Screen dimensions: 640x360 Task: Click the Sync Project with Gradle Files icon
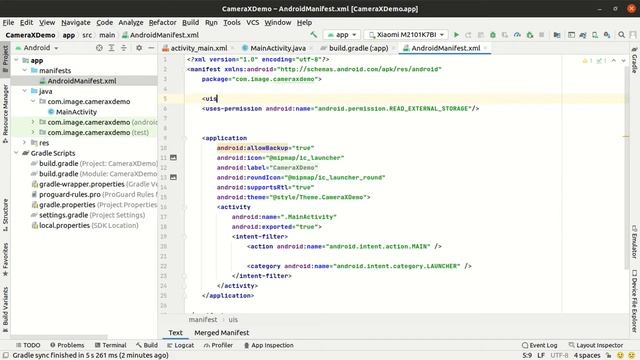click(583, 35)
